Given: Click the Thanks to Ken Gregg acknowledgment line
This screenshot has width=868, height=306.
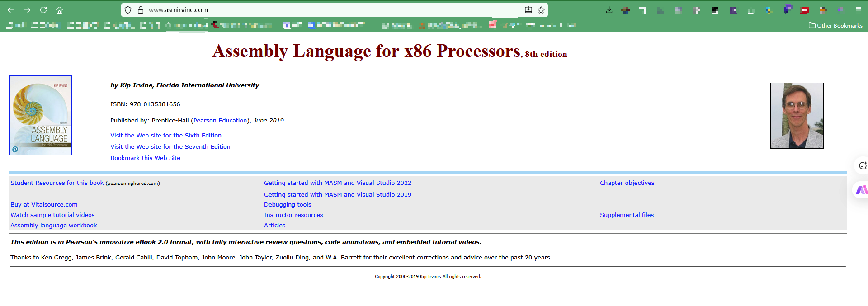Looking at the screenshot, I should pos(281,257).
